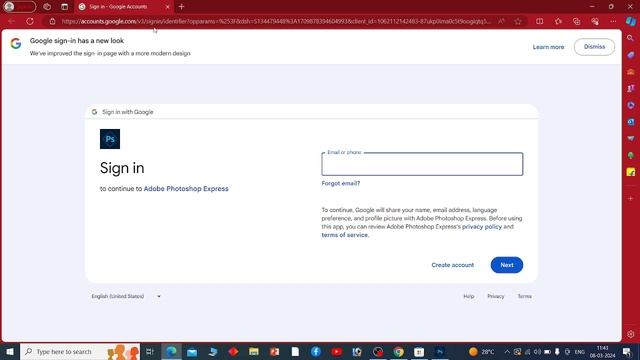Screen dimensions: 640x360
Task: Open the sidebar settings gear icon
Action: click(x=631, y=334)
